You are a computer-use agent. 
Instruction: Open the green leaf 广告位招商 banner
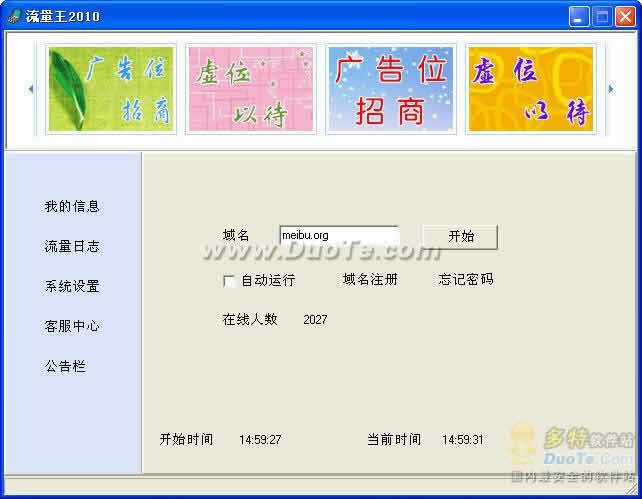[x=111, y=89]
